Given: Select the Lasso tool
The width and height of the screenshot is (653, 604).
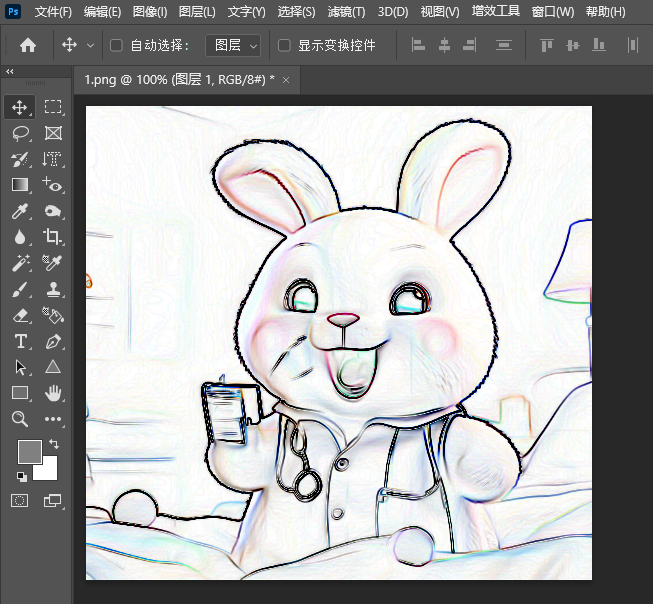Looking at the screenshot, I should tap(20, 133).
